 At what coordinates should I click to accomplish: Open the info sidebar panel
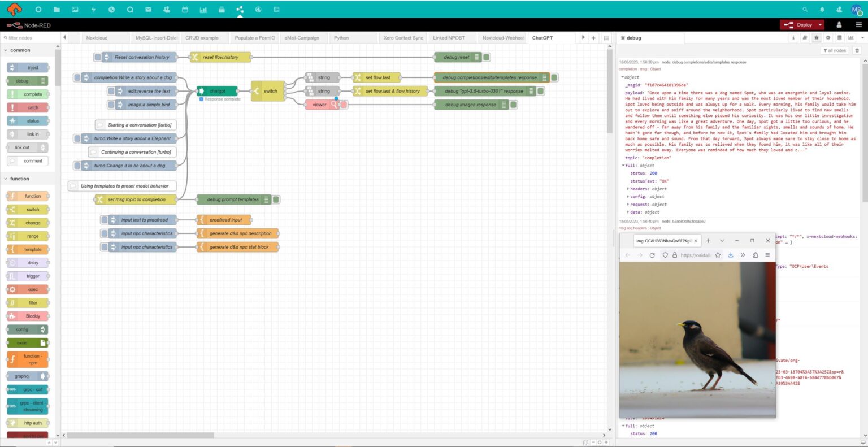click(793, 37)
